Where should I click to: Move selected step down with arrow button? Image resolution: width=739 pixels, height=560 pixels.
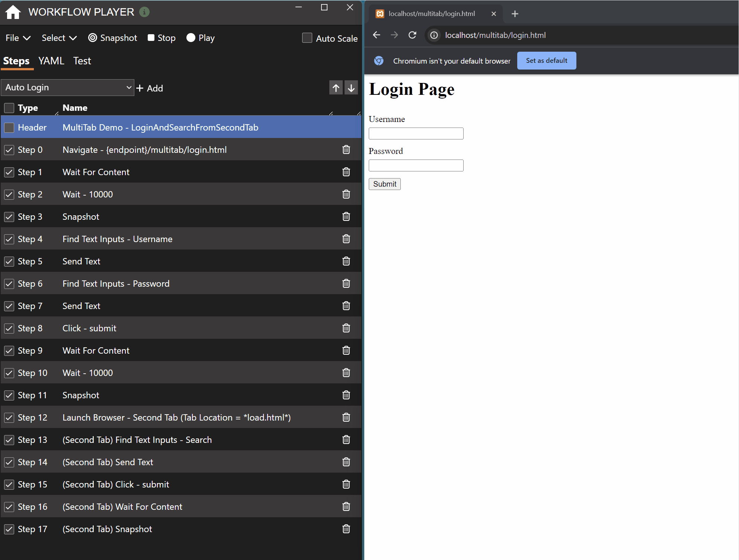click(x=351, y=88)
